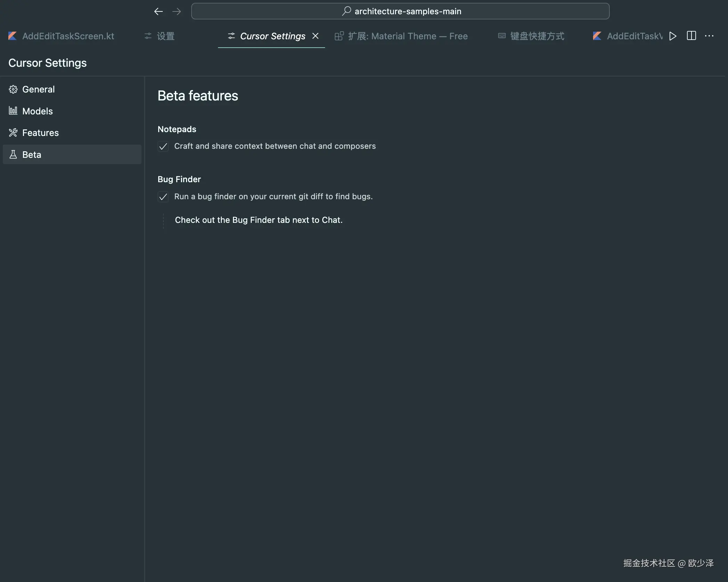Click the forward navigation arrow
728x582 pixels.
(x=177, y=11)
